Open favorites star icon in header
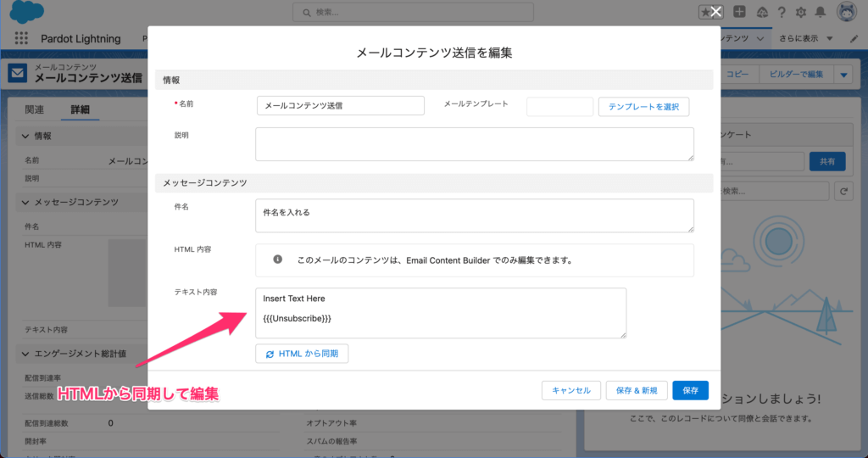 tap(706, 12)
